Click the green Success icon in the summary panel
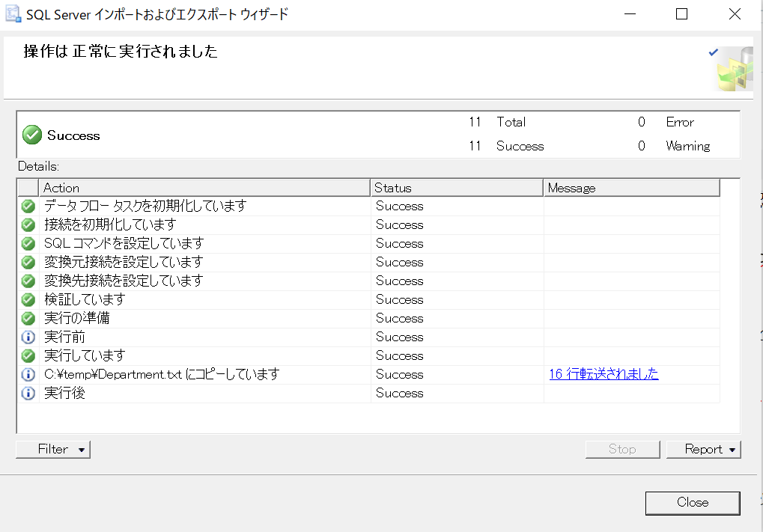The height and width of the screenshot is (532, 763). pyautogui.click(x=31, y=135)
